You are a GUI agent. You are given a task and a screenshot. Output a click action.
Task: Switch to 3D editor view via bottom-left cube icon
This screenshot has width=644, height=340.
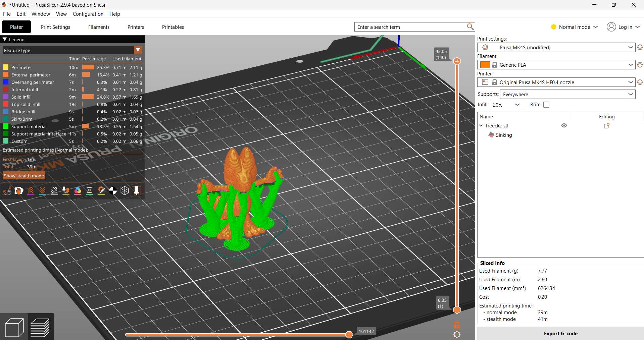14,327
